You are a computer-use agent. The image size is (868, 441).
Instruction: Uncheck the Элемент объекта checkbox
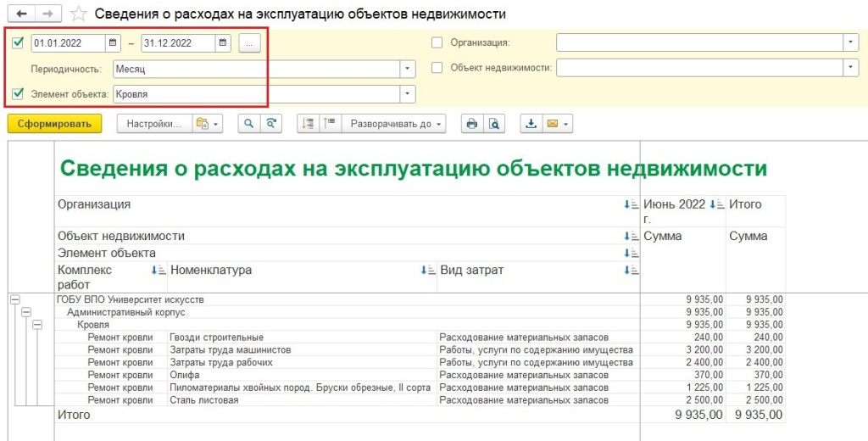[18, 94]
